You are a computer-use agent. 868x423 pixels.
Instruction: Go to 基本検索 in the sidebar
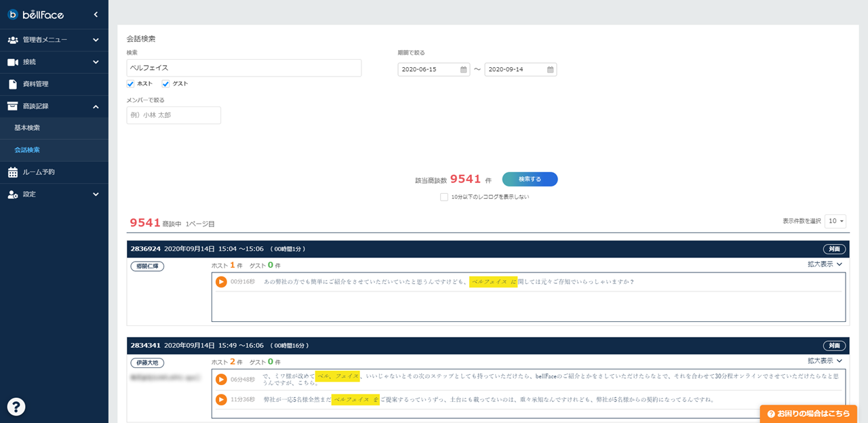coord(54,128)
